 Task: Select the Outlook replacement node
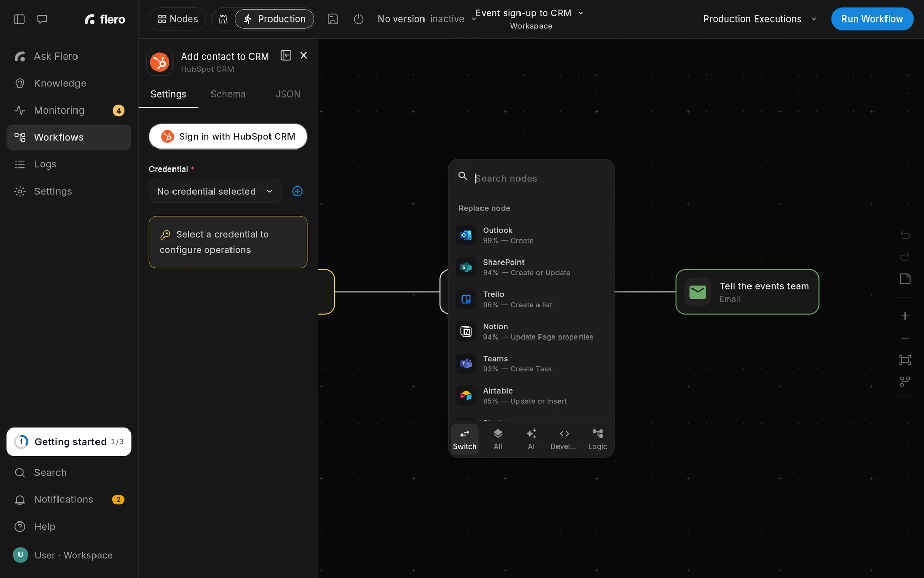(x=531, y=235)
